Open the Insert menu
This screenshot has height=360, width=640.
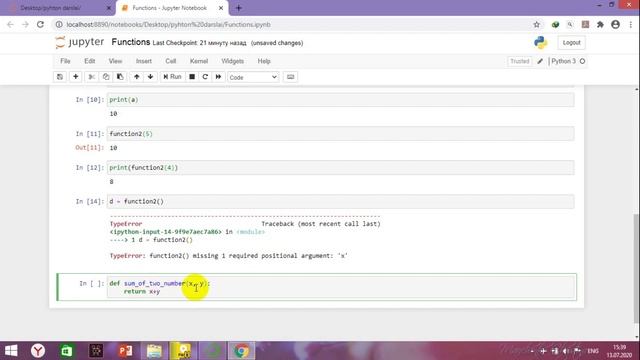pos(144,61)
